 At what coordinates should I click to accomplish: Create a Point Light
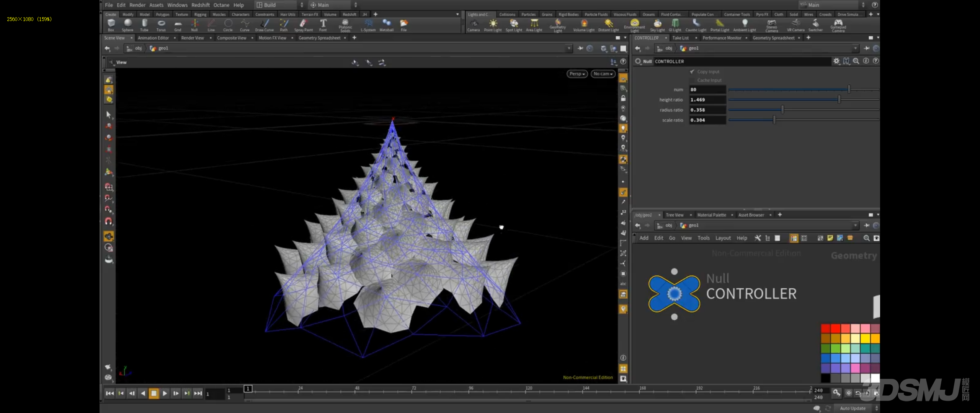coord(493,25)
